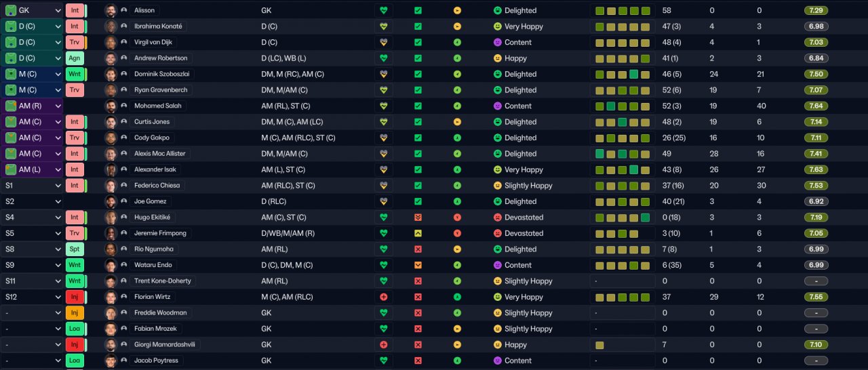The width and height of the screenshot is (868, 370).
Task: Click the pitch position icon for AM (L)
Action: click(x=11, y=170)
